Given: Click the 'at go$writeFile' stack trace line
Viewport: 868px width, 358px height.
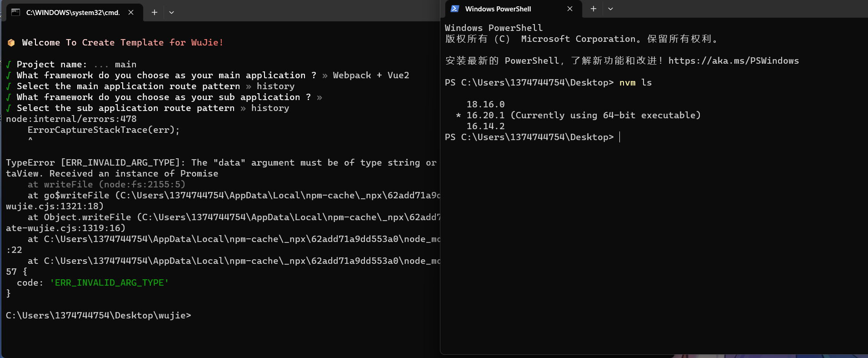Looking at the screenshot, I should point(223,201).
